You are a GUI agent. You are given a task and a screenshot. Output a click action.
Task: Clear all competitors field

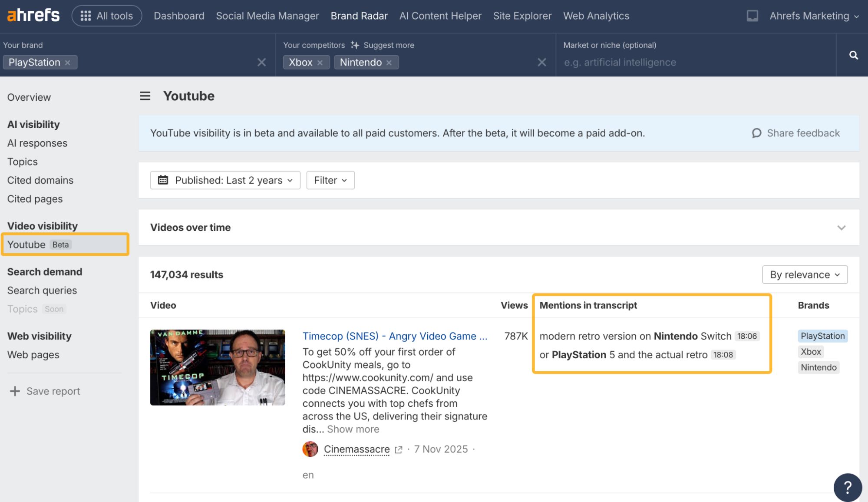point(541,62)
